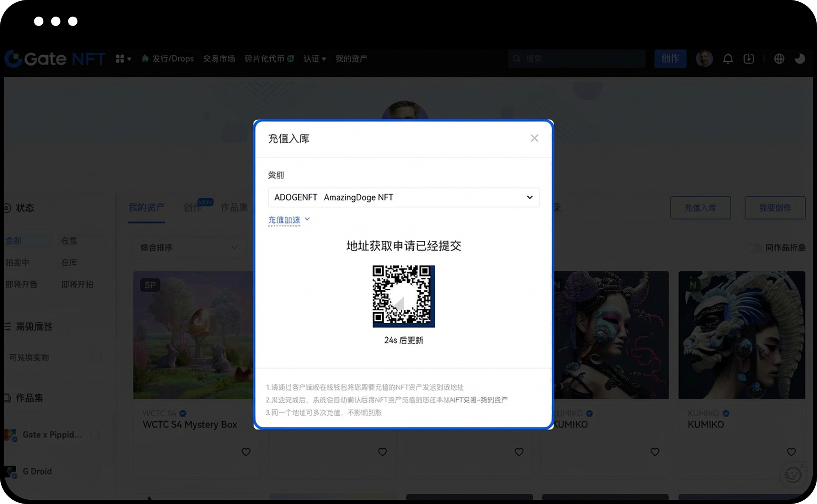This screenshot has width=817, height=504.
Task: Open the 交易市场 menu item
Action: click(x=219, y=58)
